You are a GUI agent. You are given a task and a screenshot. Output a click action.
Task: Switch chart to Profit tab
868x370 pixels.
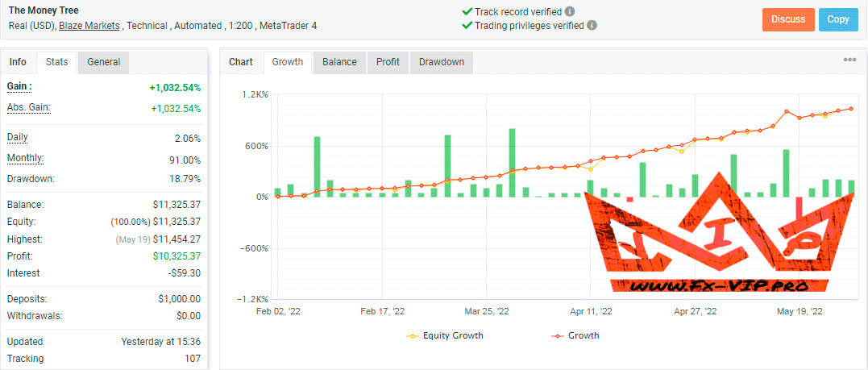click(x=388, y=62)
